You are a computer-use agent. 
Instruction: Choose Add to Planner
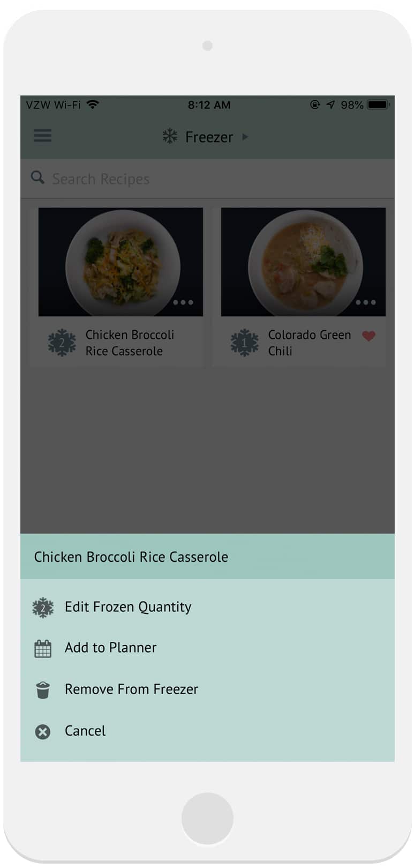(x=110, y=648)
